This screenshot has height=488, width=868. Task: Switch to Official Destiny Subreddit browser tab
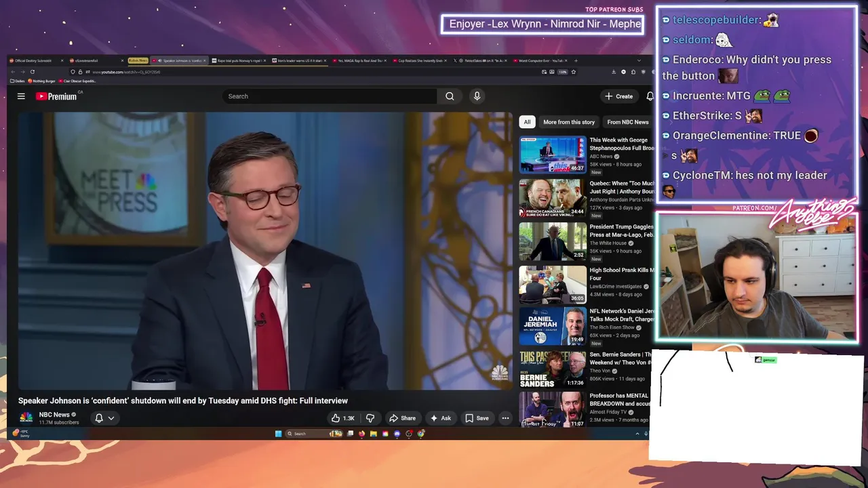click(x=36, y=60)
